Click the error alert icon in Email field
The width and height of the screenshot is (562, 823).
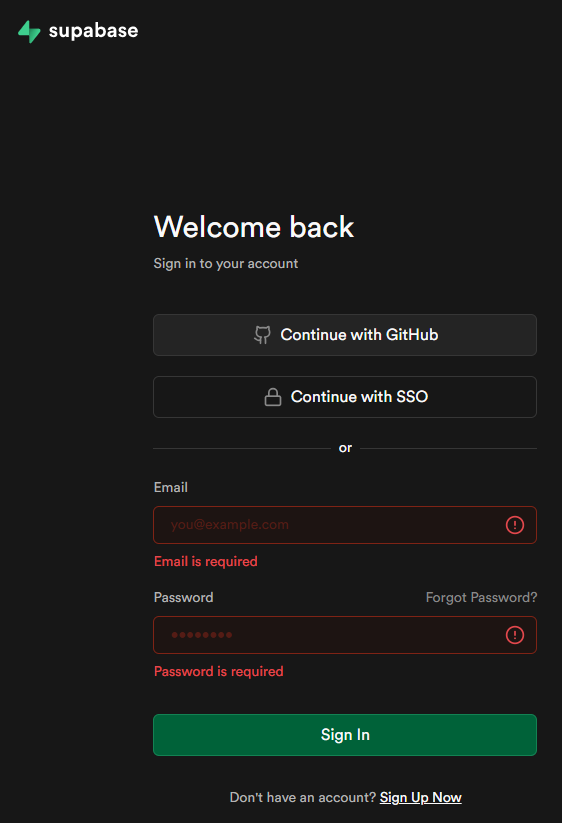[515, 525]
